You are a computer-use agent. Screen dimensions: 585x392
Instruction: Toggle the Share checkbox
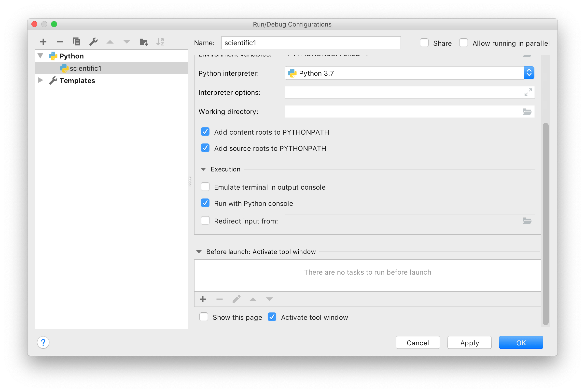click(x=424, y=43)
